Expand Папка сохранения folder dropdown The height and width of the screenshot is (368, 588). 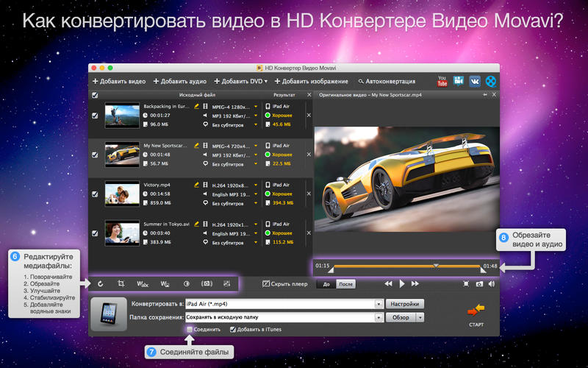[x=379, y=317]
